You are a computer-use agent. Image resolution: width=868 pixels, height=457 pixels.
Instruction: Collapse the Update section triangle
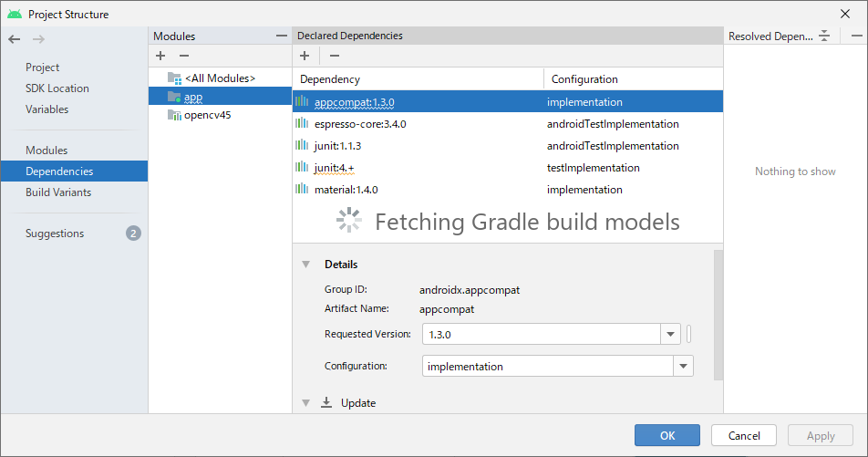tap(305, 402)
